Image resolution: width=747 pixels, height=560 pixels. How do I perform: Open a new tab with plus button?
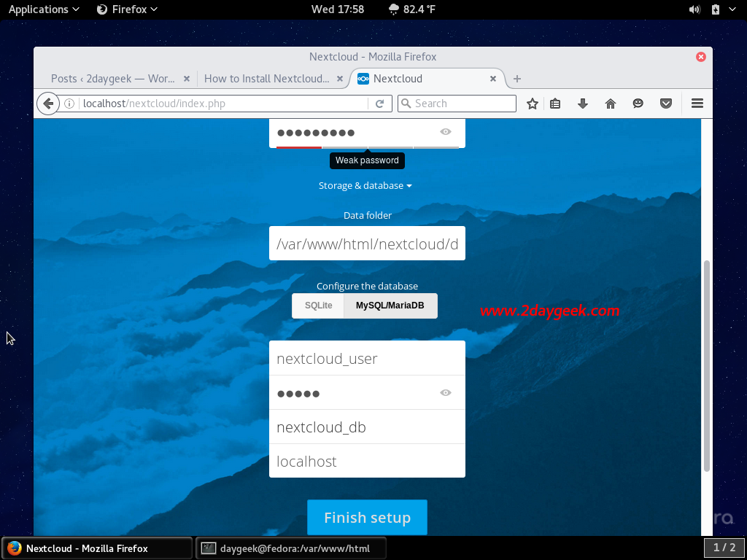(x=517, y=79)
